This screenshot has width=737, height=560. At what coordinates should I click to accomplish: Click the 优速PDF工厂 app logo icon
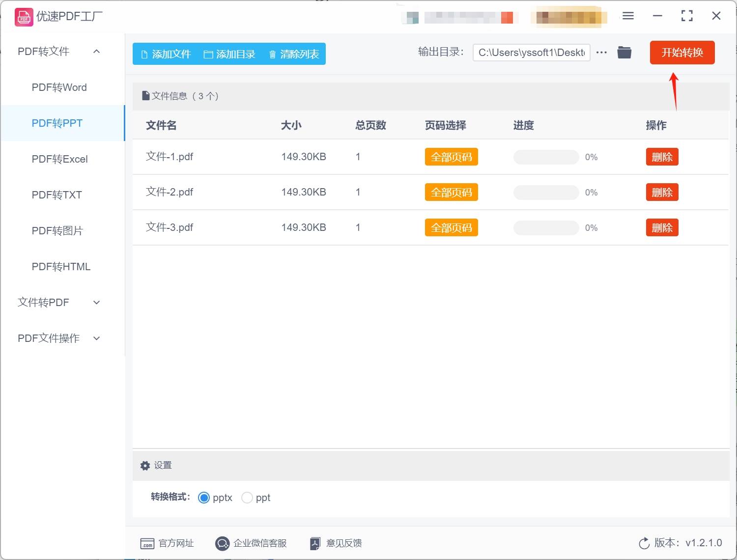24,17
